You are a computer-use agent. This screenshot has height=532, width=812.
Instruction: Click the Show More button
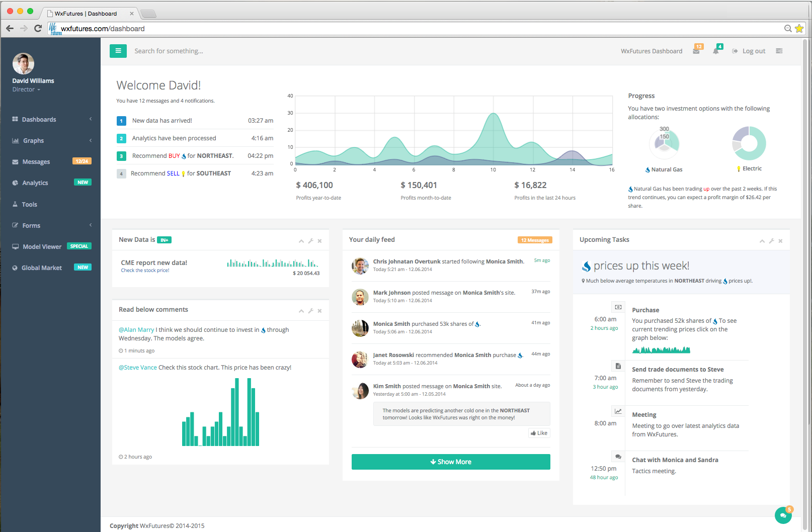point(451,462)
